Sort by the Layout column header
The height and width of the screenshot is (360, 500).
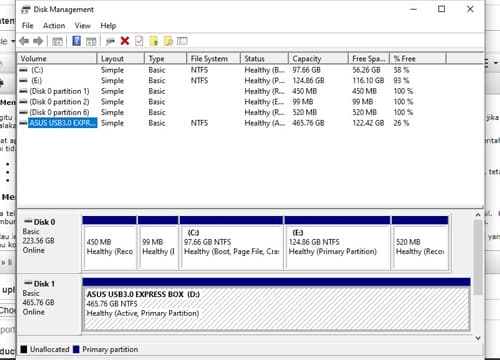coord(121,59)
